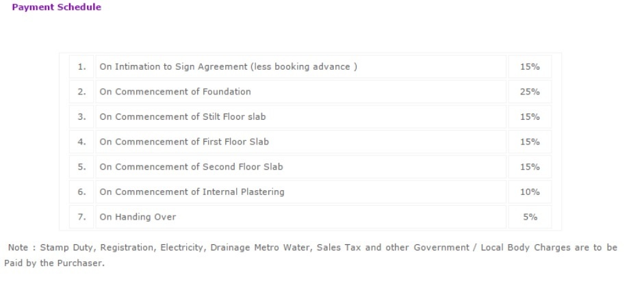
Task: Click 'On Commencement of Internal Plastering' cell
Action: 192,192
